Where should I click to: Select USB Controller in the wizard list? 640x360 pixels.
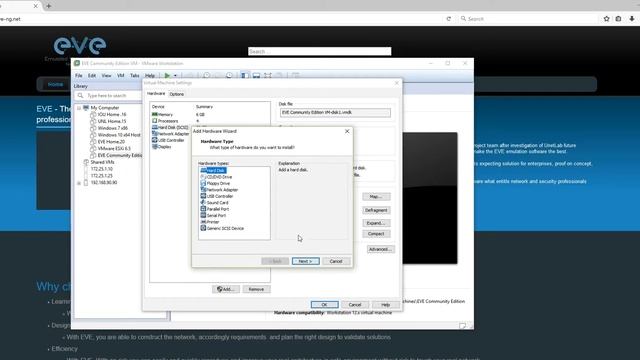point(217,196)
